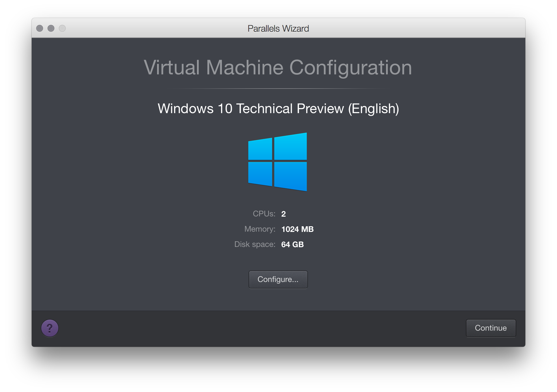Click the CPUs label
Image resolution: width=557 pixels, height=392 pixels.
[x=264, y=214]
